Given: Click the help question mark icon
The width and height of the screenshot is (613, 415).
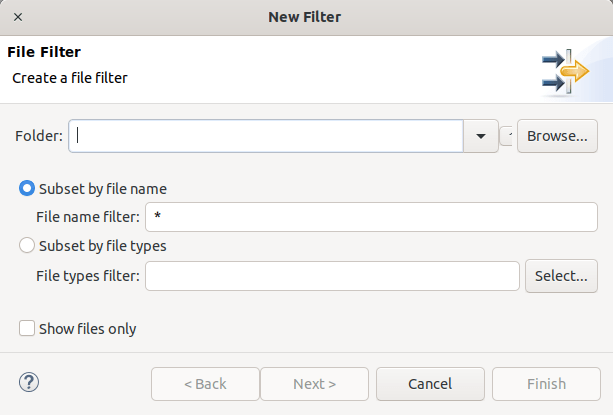Looking at the screenshot, I should tap(29, 382).
